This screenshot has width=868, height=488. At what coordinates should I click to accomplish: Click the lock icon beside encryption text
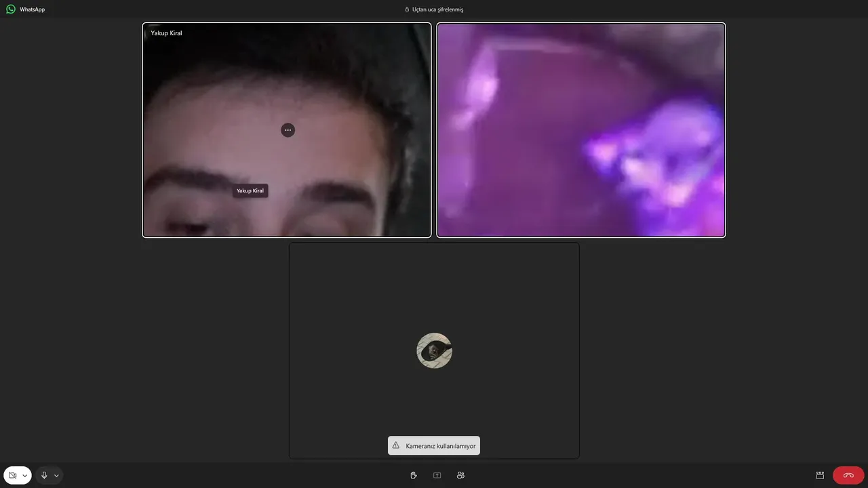(407, 9)
